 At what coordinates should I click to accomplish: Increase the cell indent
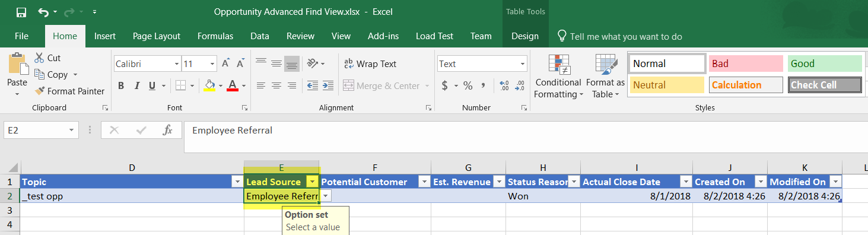pos(329,86)
